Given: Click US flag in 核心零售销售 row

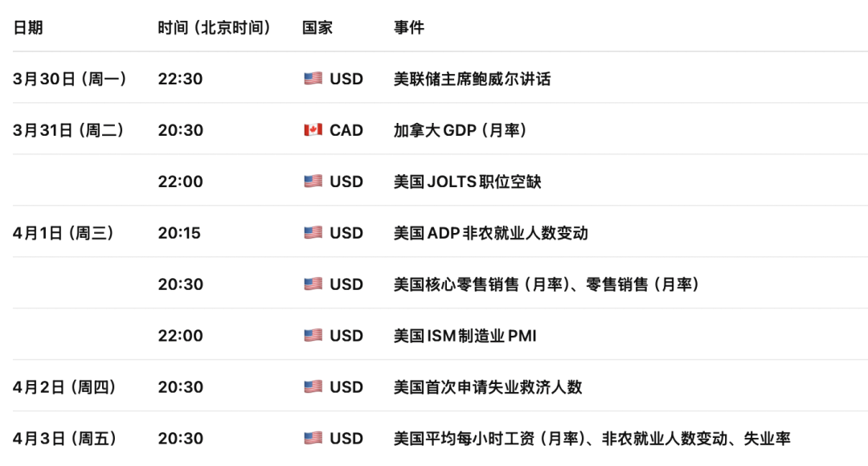Looking at the screenshot, I should pyautogui.click(x=313, y=284).
